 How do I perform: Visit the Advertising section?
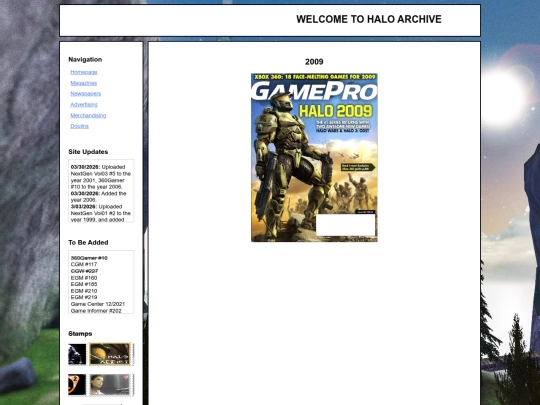[84, 104]
